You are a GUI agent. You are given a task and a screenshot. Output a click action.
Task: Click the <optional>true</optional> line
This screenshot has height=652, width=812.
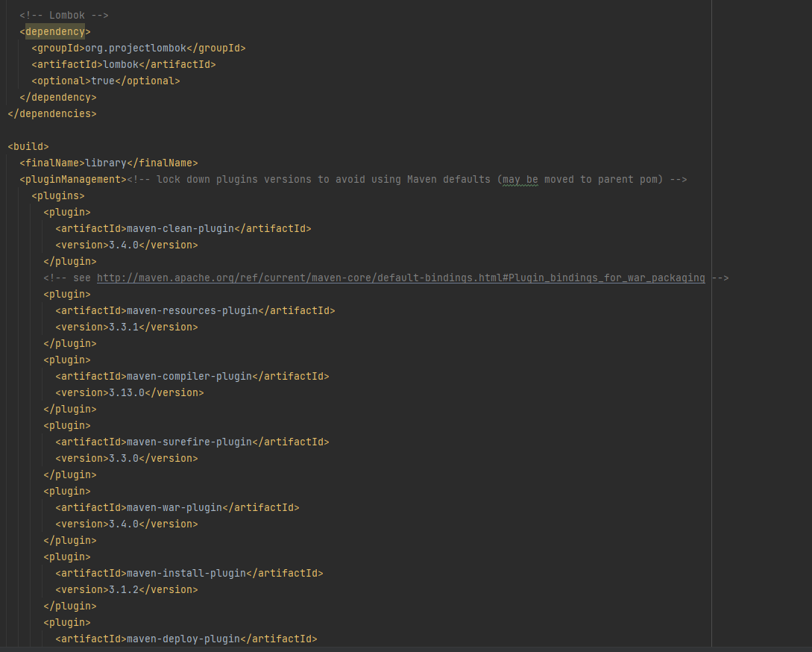point(106,81)
